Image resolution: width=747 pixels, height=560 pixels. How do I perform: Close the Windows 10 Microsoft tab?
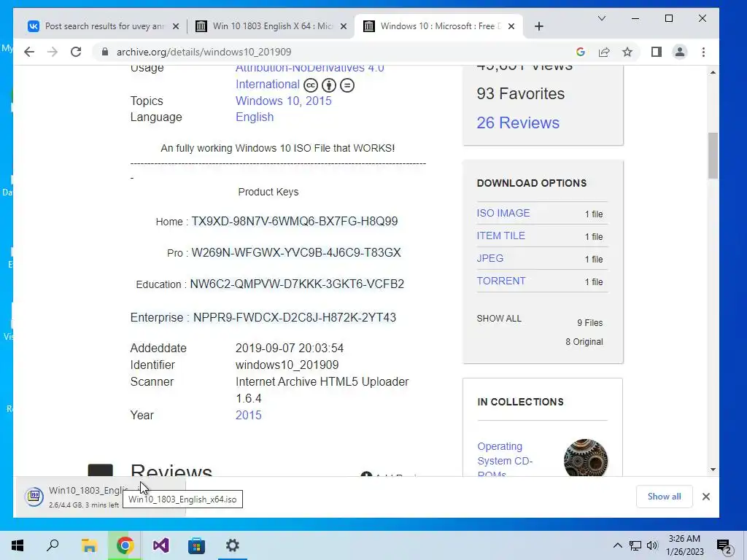point(511,26)
